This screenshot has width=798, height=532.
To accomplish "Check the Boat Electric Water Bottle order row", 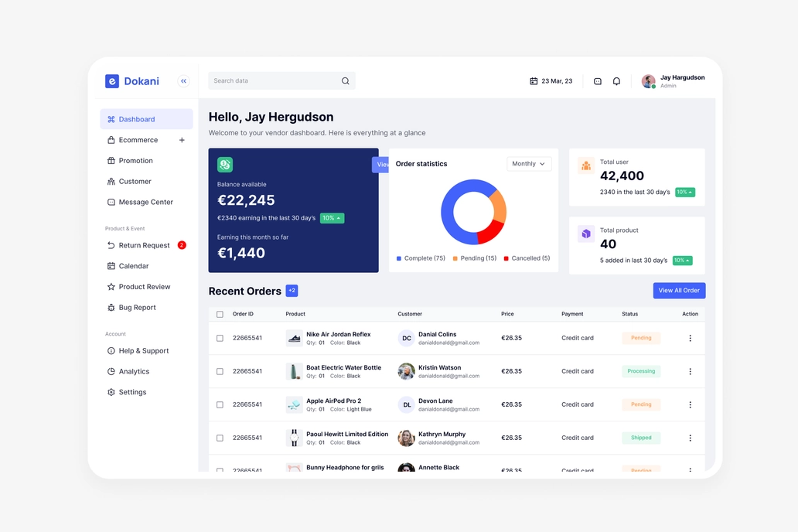I will pyautogui.click(x=220, y=372).
